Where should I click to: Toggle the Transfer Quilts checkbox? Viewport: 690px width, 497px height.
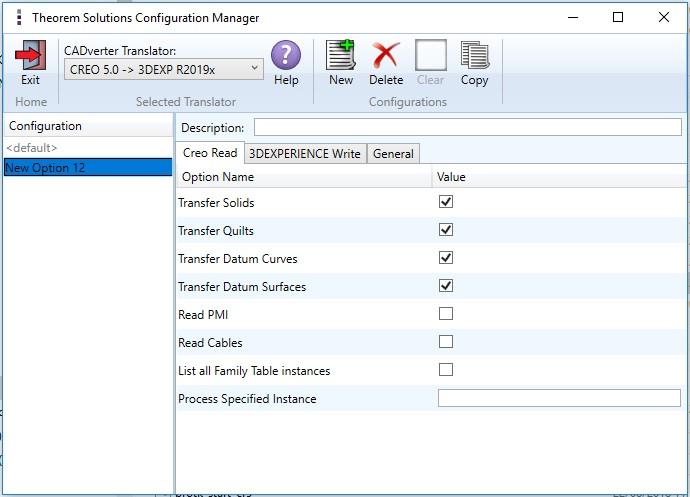(446, 230)
